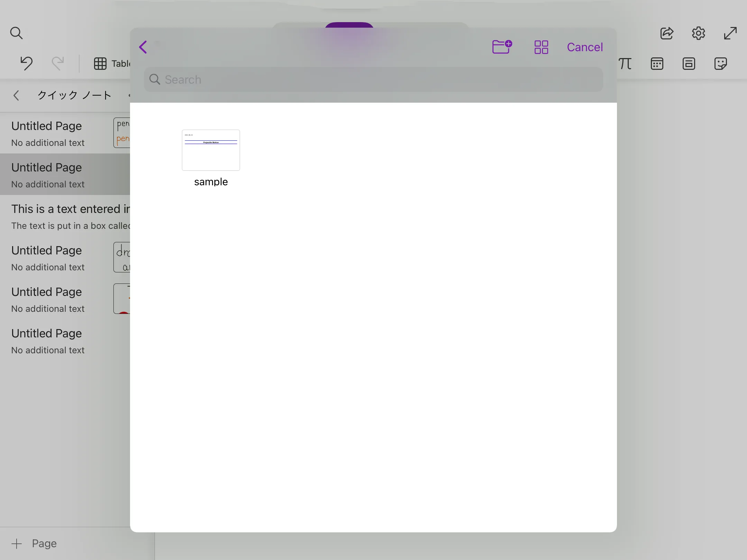This screenshot has width=747, height=560.
Task: Open the flashcards panel
Action: pos(689,64)
